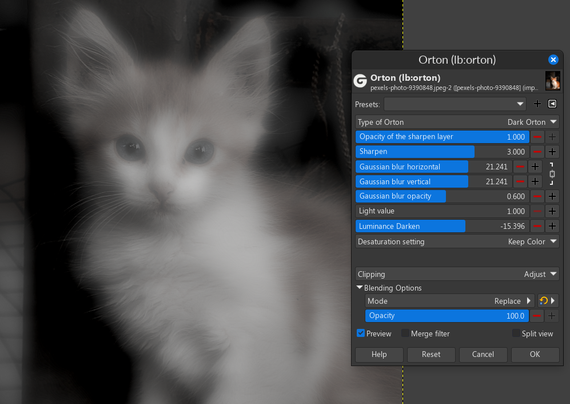Click the image thumbnail in dialog header
Viewport: 570px width, 404px height.
[x=552, y=81]
